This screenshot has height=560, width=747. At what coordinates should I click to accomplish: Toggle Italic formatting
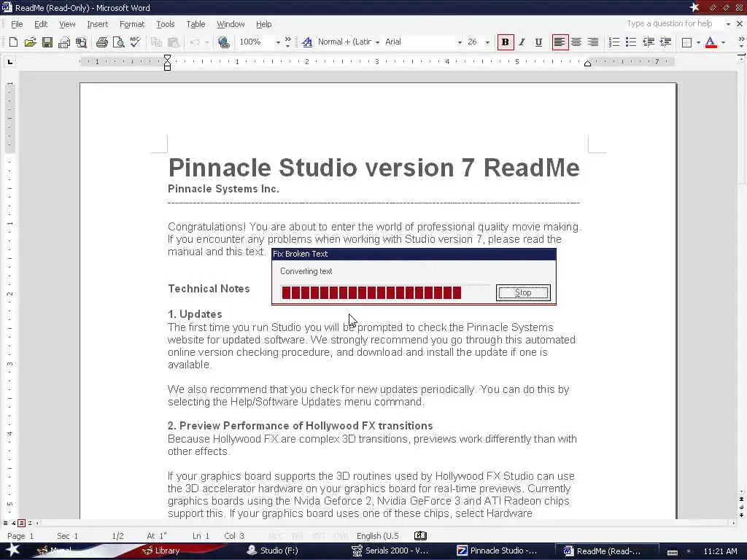click(x=522, y=42)
